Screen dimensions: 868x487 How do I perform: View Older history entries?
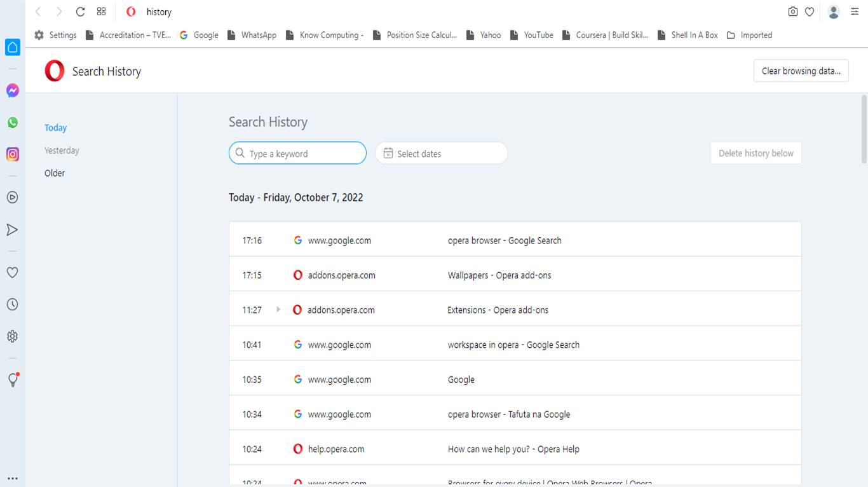(55, 172)
